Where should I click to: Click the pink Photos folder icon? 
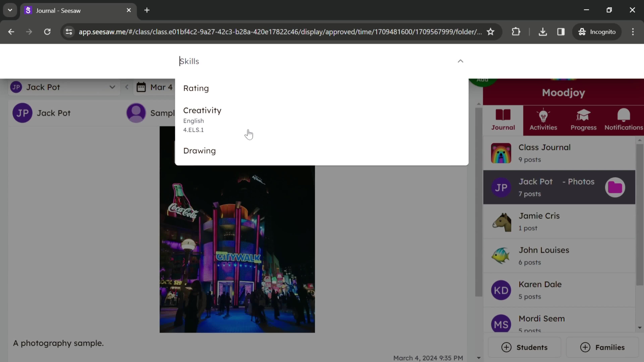615,187
